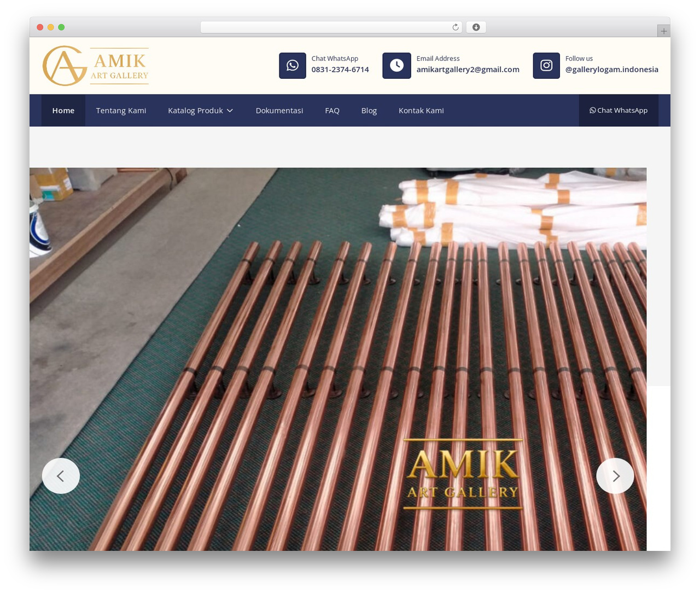This screenshot has height=593, width=700.
Task: Advance to the next slide arrow
Action: tap(615, 476)
